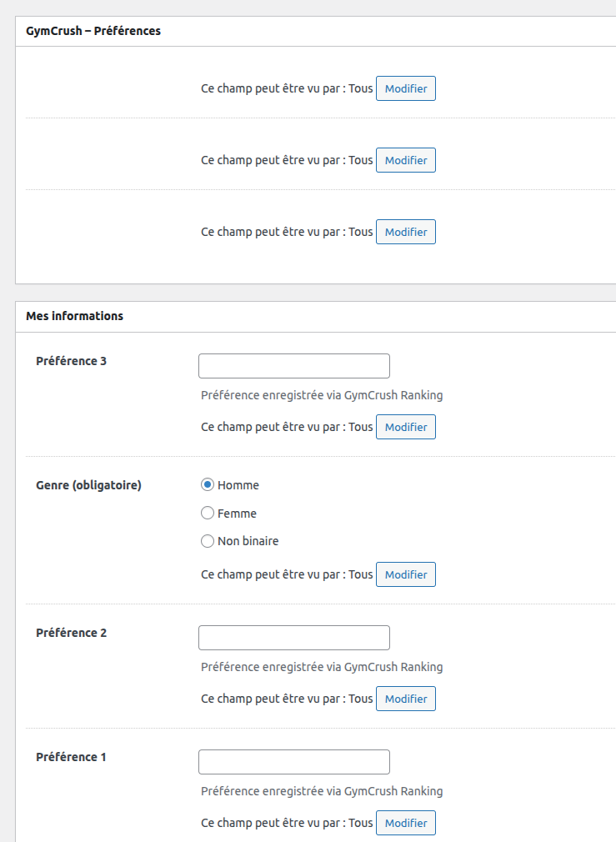Image resolution: width=616 pixels, height=842 pixels.
Task: Click the Préférence 1 field label
Action: (x=72, y=757)
